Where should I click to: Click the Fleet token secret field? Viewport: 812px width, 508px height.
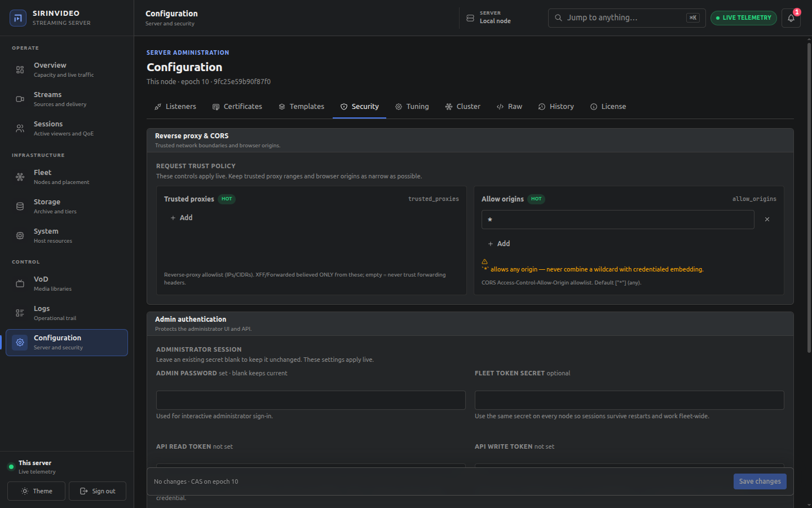[629, 400]
